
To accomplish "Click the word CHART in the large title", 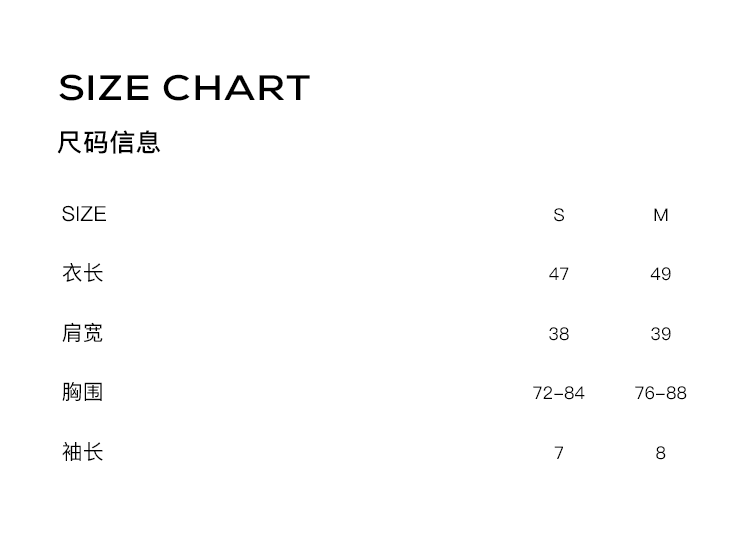I will click(x=236, y=88).
